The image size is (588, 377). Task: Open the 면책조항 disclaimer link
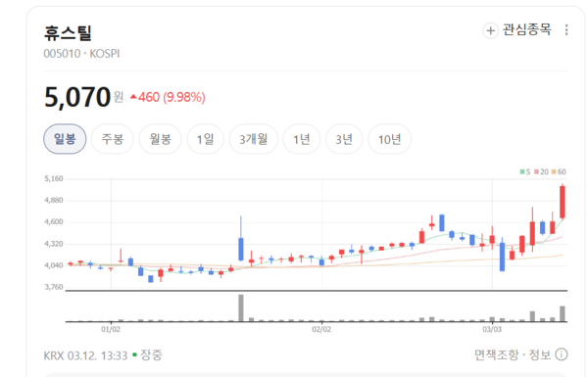click(497, 354)
